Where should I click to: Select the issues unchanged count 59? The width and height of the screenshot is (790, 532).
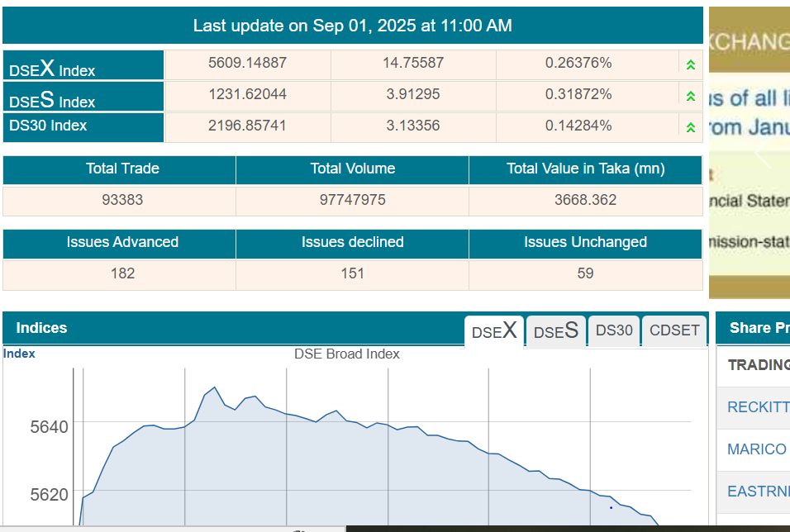click(x=585, y=273)
